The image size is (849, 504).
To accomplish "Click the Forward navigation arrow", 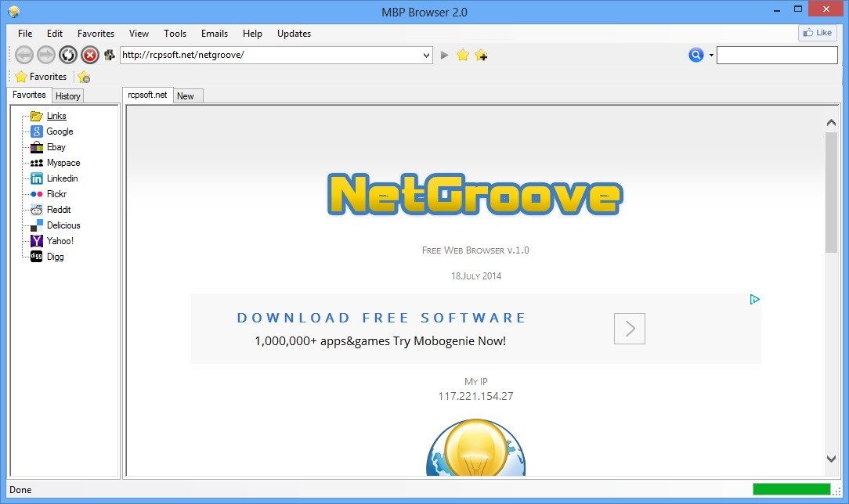I will (46, 55).
